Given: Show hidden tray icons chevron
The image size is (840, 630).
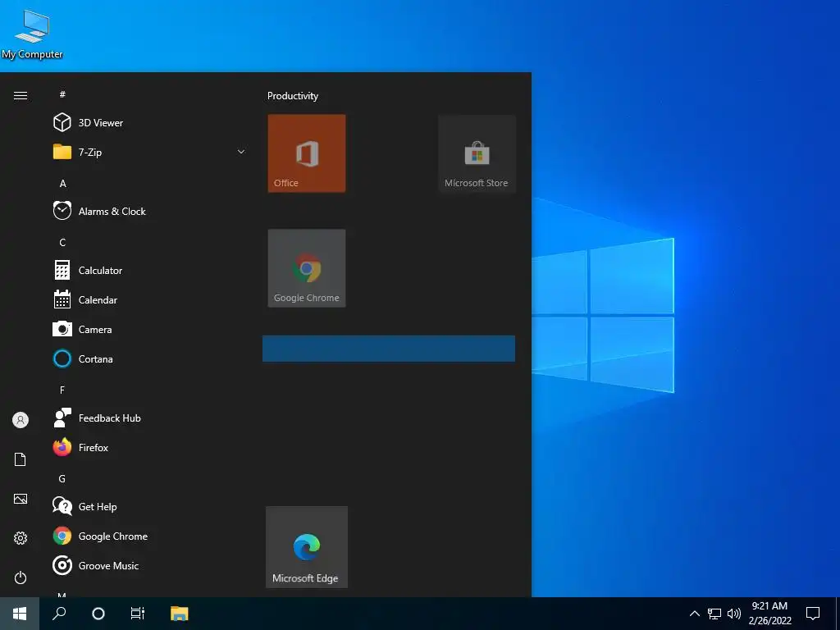Looking at the screenshot, I should click(694, 614).
